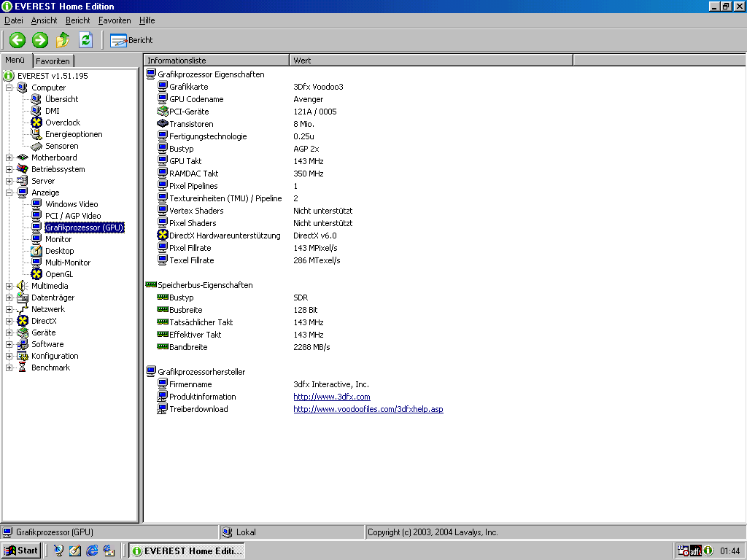Switch to the Favoriten tab
This screenshot has width=747, height=560.
53,61
